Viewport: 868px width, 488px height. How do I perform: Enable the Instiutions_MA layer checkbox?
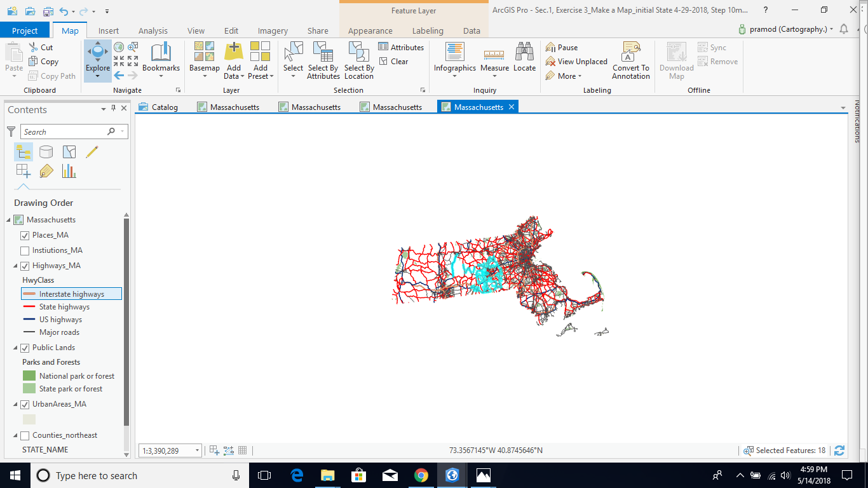click(25, 250)
